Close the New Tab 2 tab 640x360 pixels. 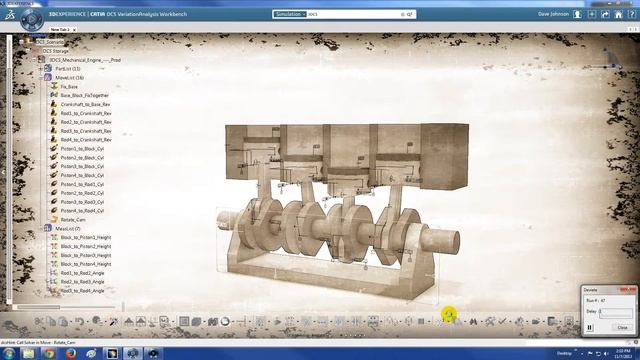click(x=74, y=30)
